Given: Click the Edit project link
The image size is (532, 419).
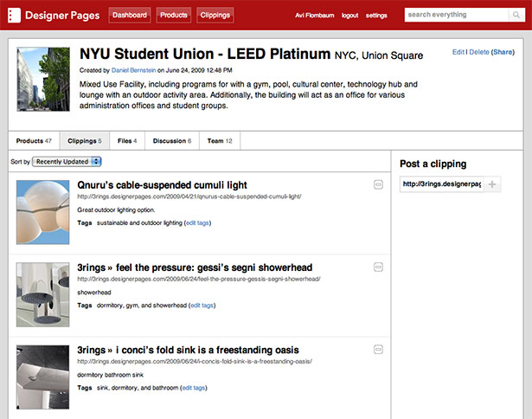Looking at the screenshot, I should coord(458,52).
